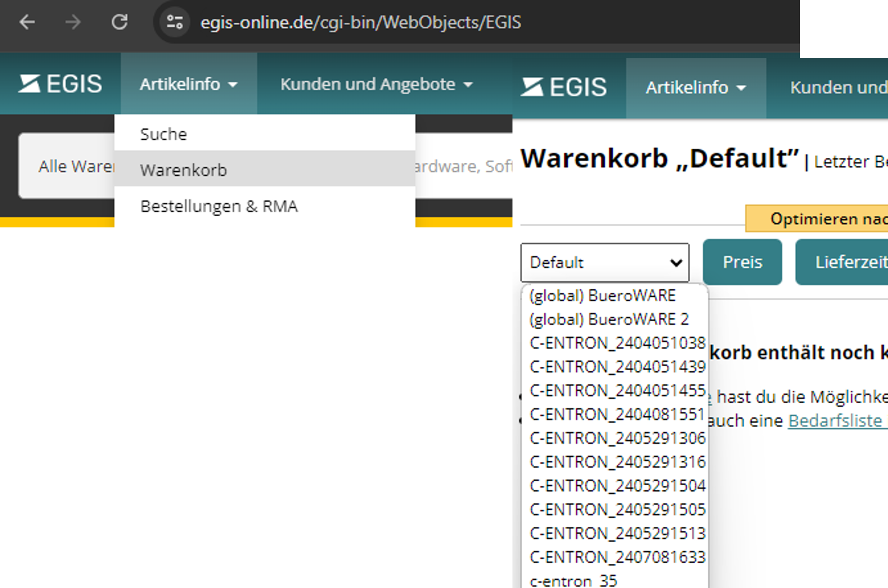Open site information icon in address bar
Image resolution: width=888 pixels, height=588 pixels.
point(175,22)
